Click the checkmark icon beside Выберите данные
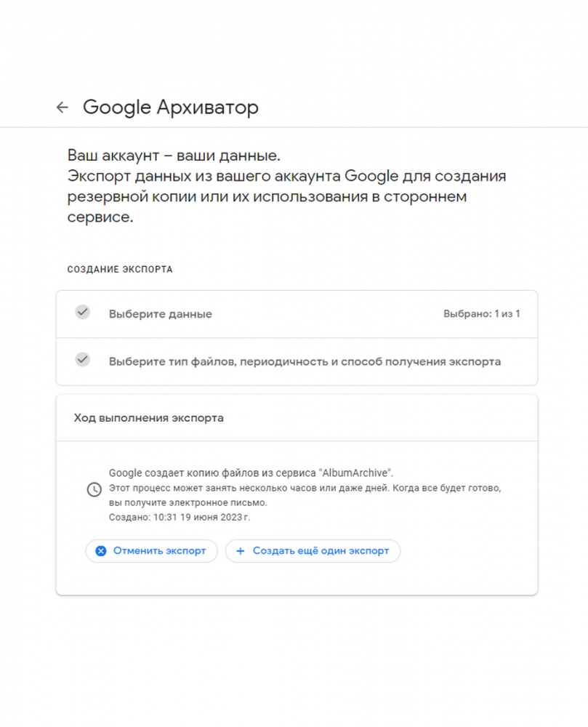The image size is (588, 727). click(83, 313)
